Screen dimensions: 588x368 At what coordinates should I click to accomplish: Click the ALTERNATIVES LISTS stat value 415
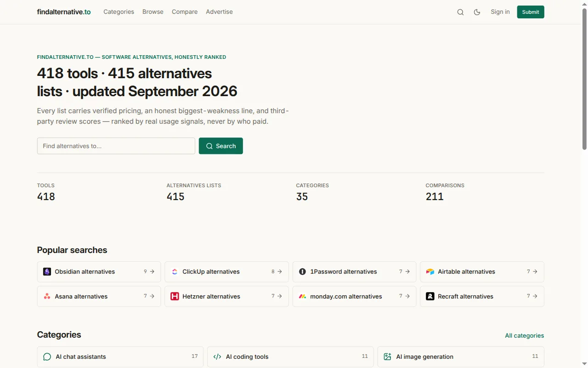click(x=175, y=196)
